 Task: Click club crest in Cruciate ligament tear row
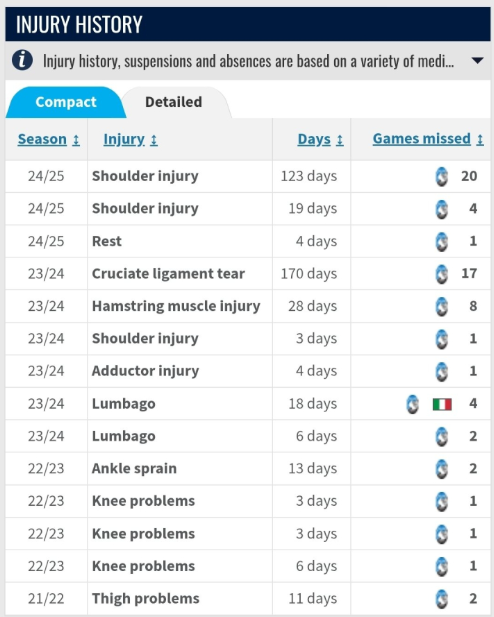point(442,274)
